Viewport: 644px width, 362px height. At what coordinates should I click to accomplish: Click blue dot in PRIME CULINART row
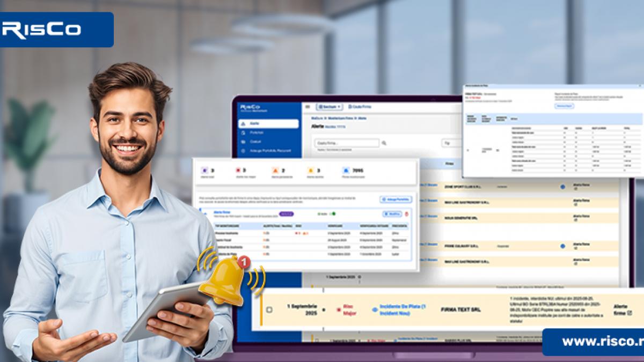click(562, 246)
